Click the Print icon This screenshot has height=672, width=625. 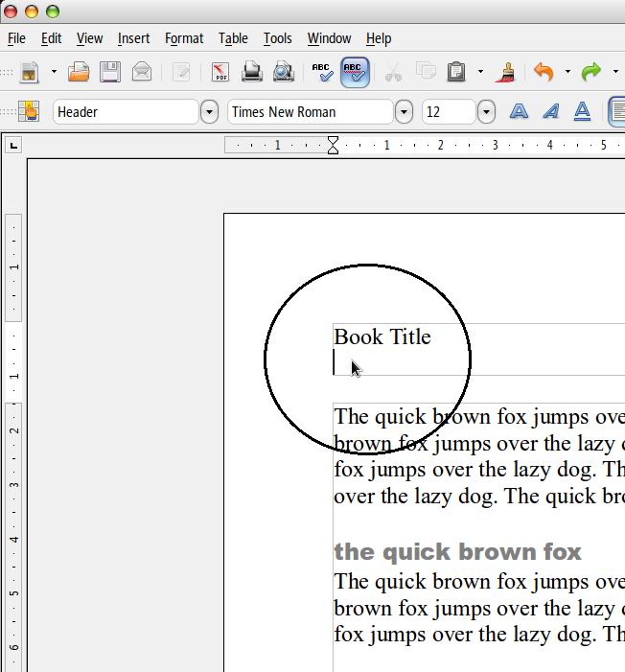(251, 72)
